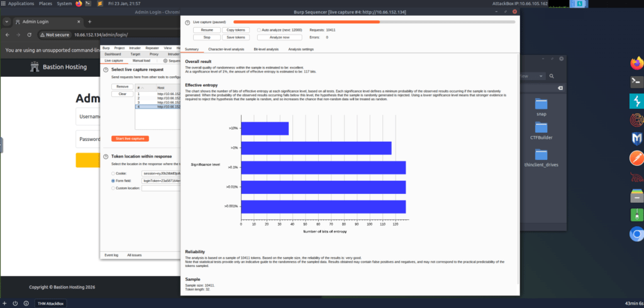Open Firefox from the right dock
This screenshot has height=308, width=644.
pyautogui.click(x=636, y=63)
